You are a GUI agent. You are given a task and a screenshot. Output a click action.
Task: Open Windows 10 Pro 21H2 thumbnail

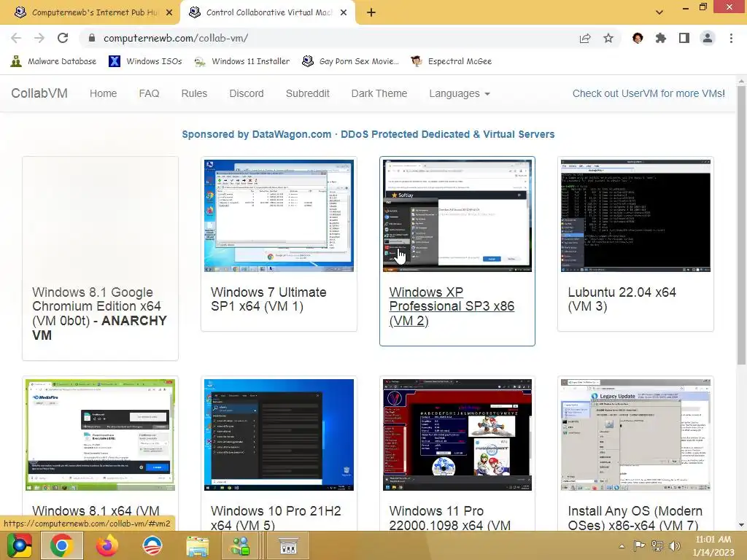pyautogui.click(x=279, y=435)
